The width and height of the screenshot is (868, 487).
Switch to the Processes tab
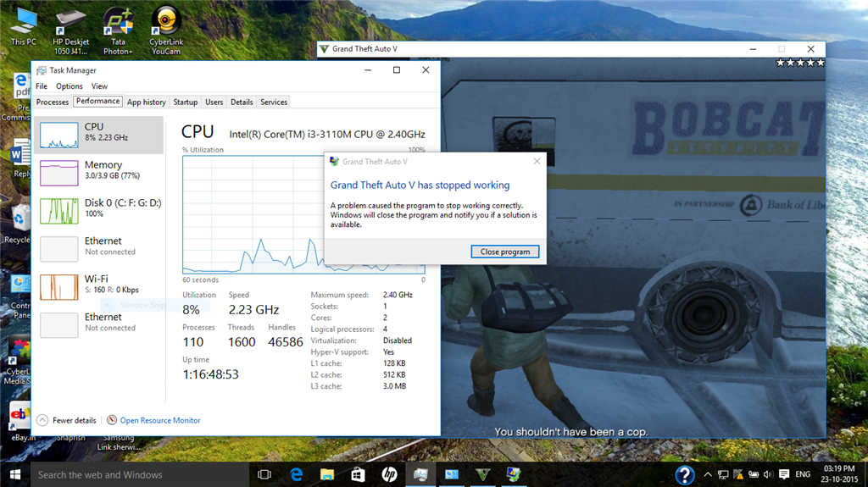[x=53, y=102]
